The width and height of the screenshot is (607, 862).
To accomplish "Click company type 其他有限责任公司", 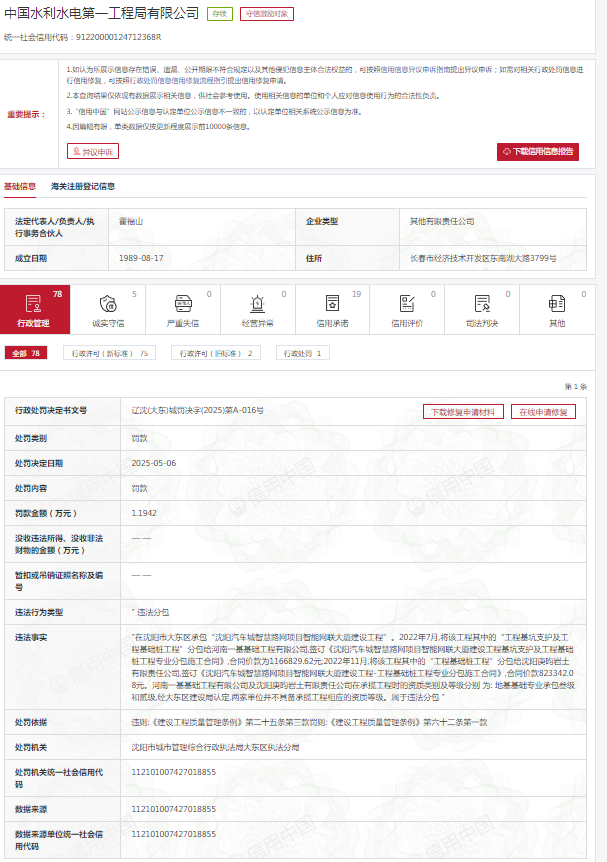I will point(442,222).
